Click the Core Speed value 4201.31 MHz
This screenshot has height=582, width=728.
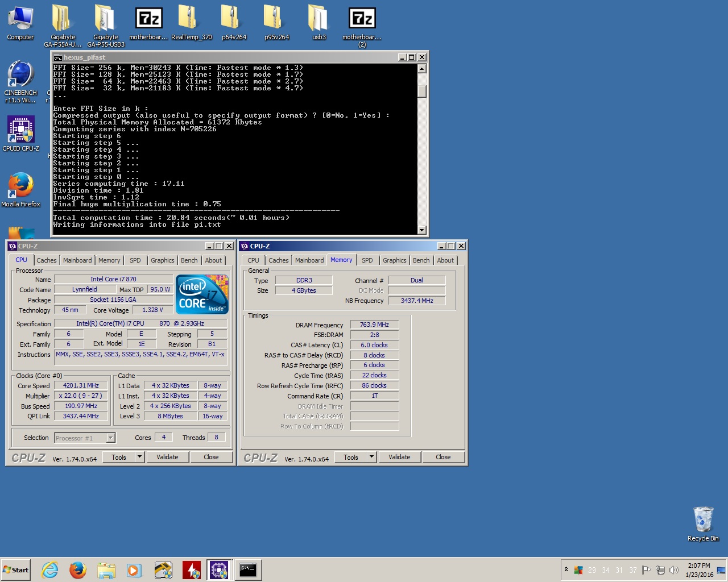(81, 385)
